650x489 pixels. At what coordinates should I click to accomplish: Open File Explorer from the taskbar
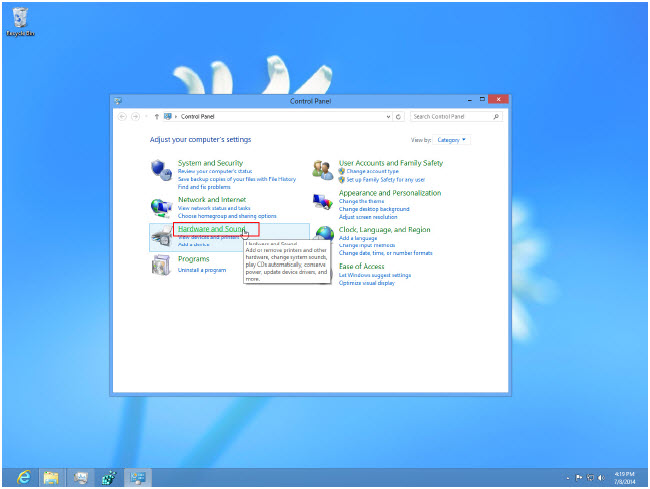click(x=51, y=476)
